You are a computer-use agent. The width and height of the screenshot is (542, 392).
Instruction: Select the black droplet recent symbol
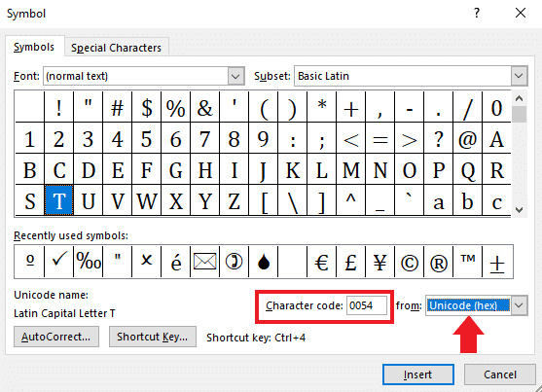click(x=263, y=262)
